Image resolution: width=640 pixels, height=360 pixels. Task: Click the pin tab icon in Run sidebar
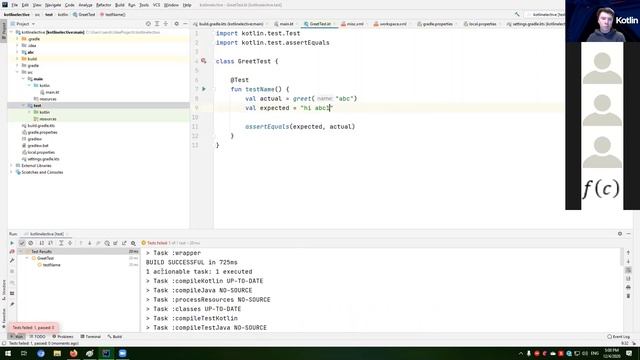coord(12,304)
